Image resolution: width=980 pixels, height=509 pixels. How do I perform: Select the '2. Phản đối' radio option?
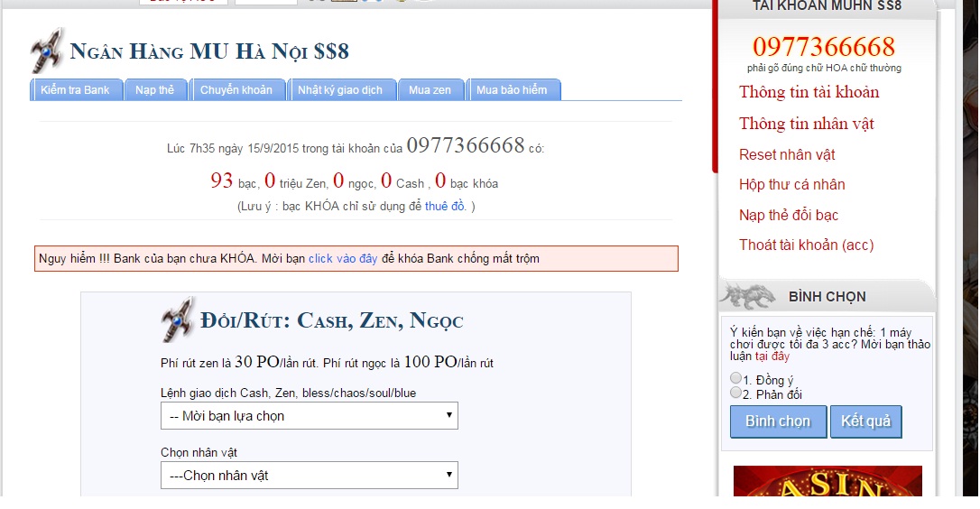tap(735, 393)
